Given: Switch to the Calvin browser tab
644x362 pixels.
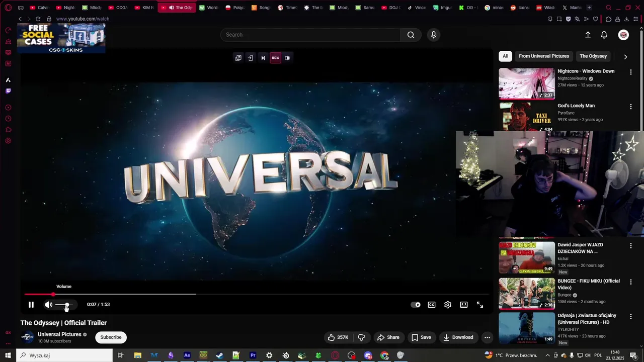Looking at the screenshot, I should coord(39,8).
